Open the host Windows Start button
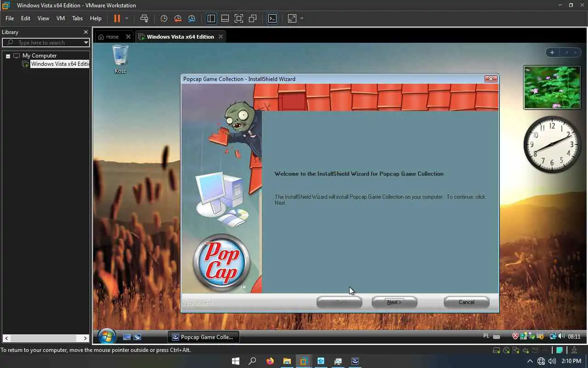The width and height of the screenshot is (588, 368). point(236,361)
